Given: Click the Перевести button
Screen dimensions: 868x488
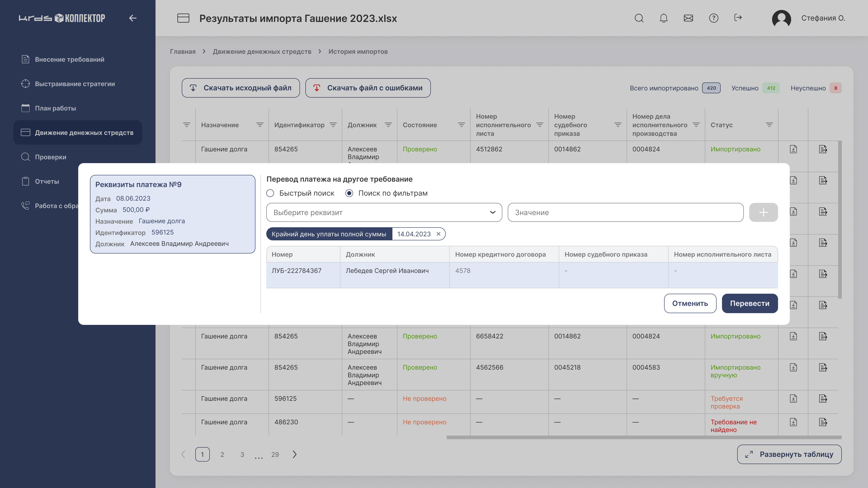Looking at the screenshot, I should coord(749,303).
